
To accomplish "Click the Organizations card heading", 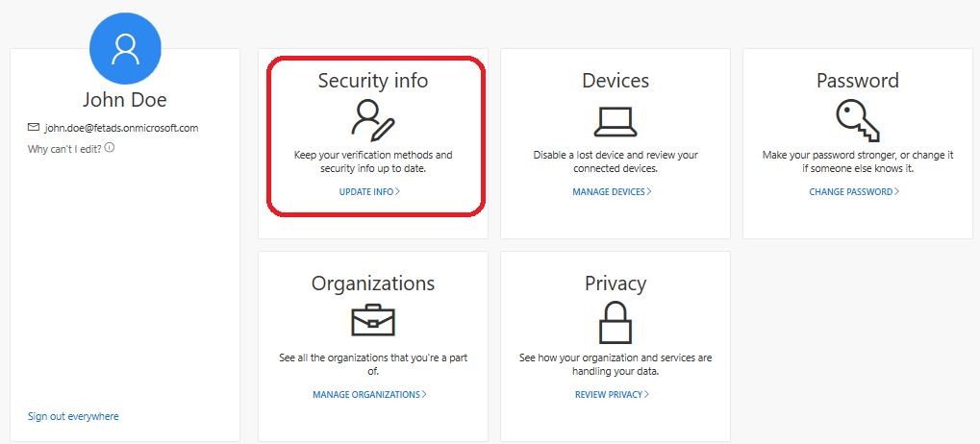I will 373,284.
